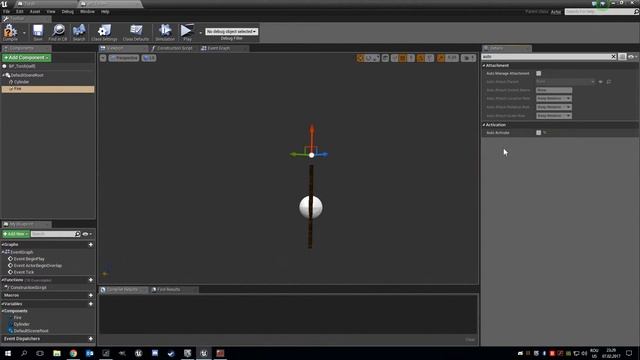Open the Play options dropdown arrow
The height and width of the screenshot is (360, 640).
tap(200, 33)
